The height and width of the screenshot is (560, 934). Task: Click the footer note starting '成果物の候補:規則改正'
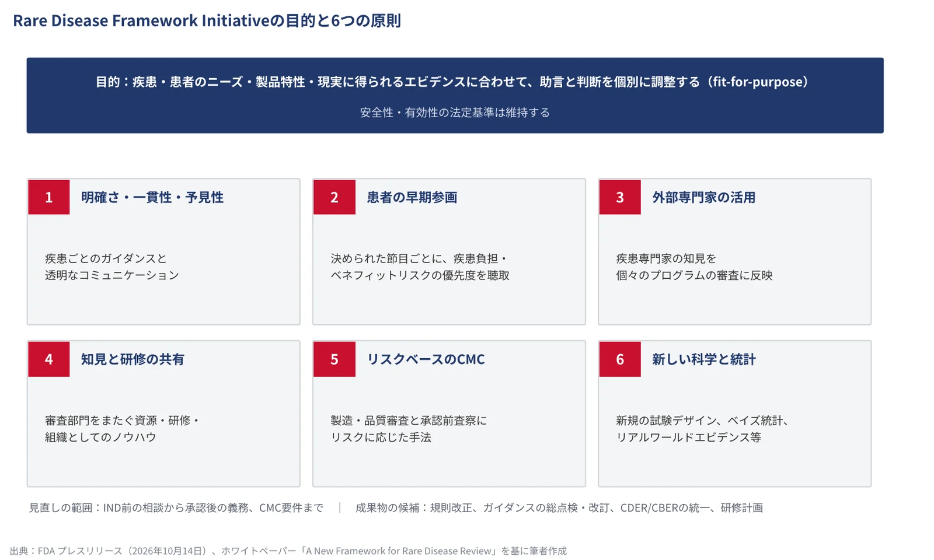click(559, 508)
